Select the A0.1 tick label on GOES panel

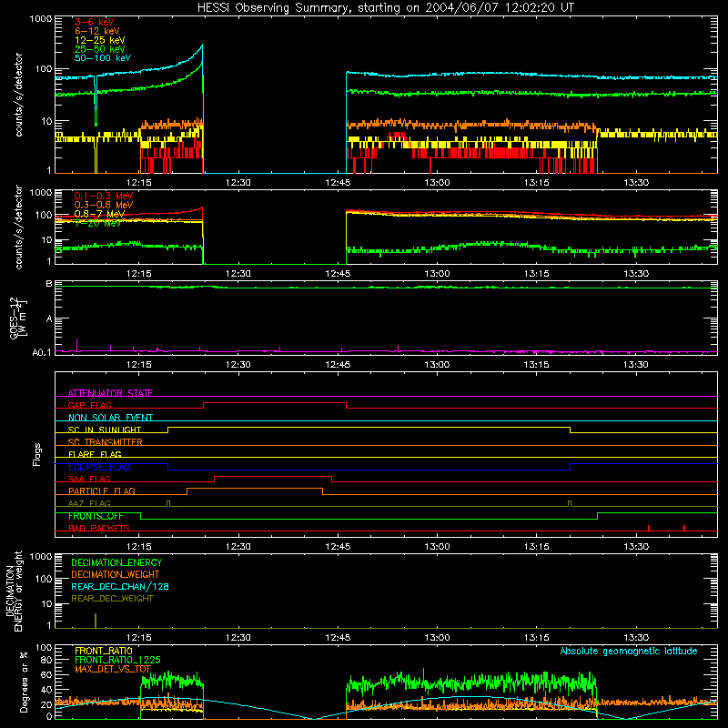(x=42, y=353)
